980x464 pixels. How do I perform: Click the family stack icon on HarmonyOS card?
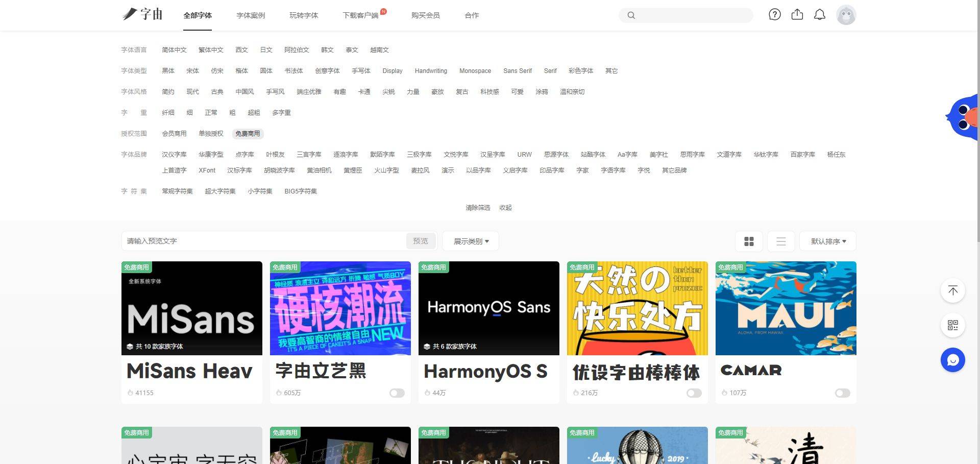pyautogui.click(x=427, y=347)
